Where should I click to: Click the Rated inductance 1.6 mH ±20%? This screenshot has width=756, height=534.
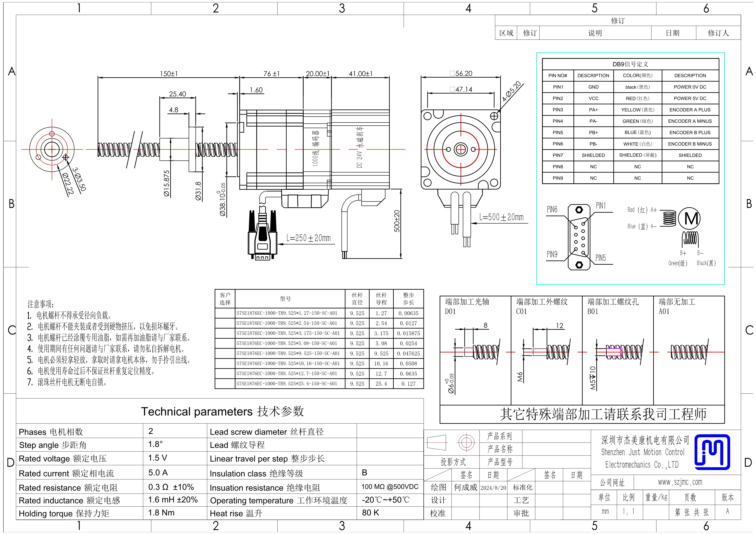pos(173,500)
